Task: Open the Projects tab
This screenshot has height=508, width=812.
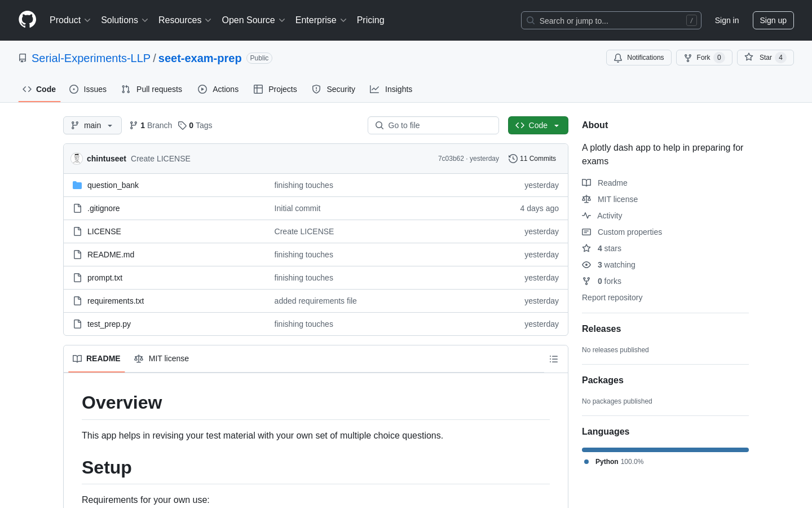Action: point(275,89)
